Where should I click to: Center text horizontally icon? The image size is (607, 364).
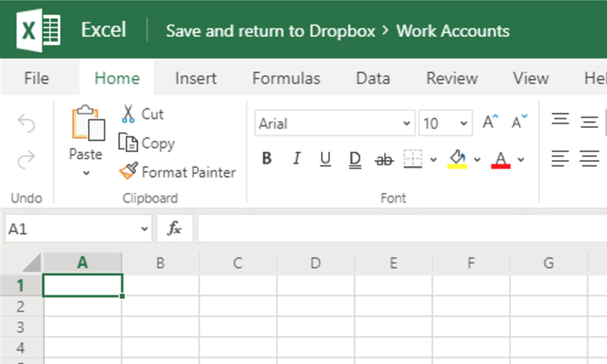(x=589, y=159)
